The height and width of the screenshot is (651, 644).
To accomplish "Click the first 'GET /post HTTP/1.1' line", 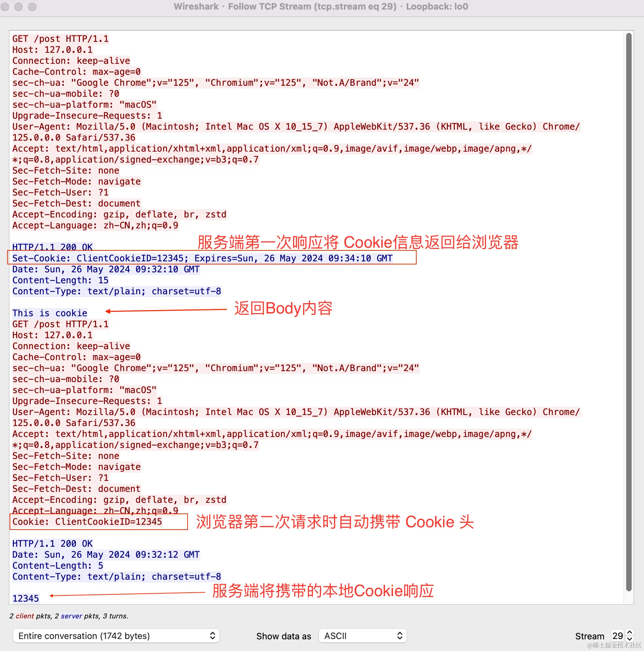I will pyautogui.click(x=60, y=39).
